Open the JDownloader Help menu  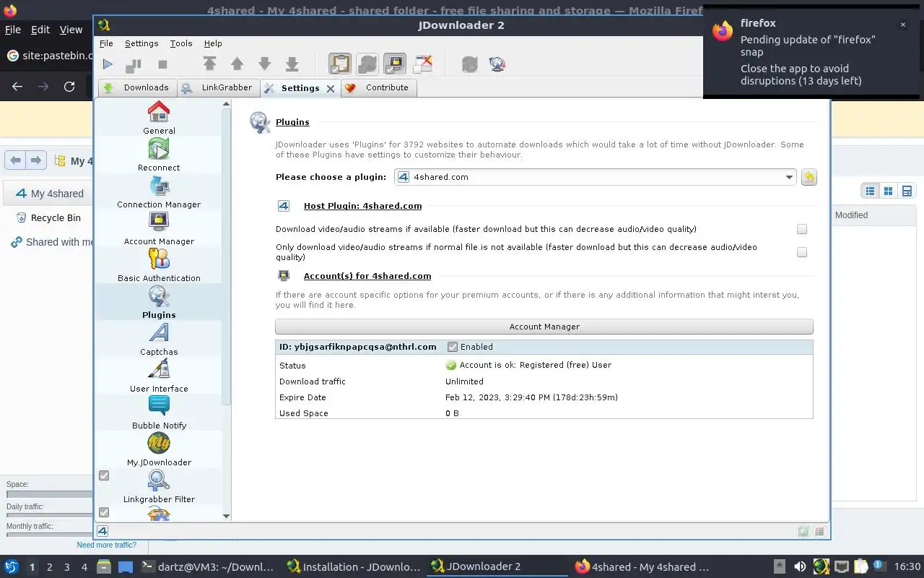click(213, 43)
